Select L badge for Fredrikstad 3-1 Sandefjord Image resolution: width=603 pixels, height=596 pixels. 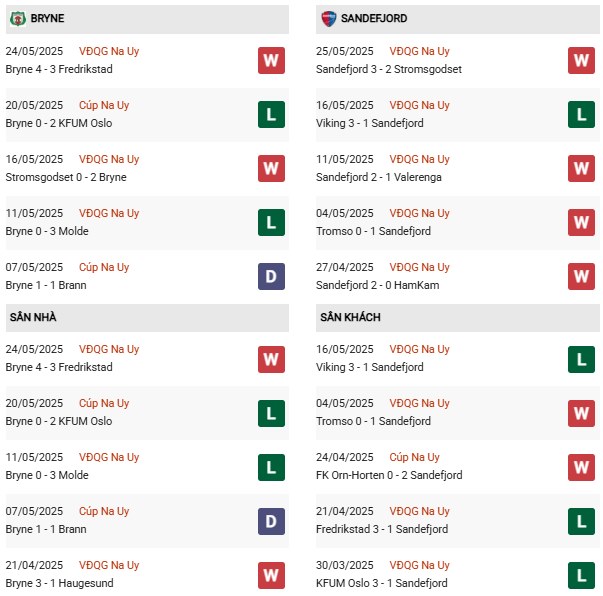click(582, 520)
